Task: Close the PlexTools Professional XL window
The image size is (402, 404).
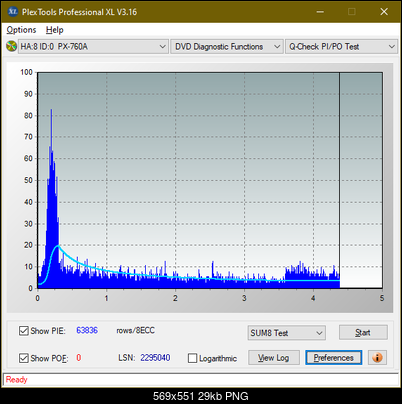Action: pyautogui.click(x=384, y=12)
